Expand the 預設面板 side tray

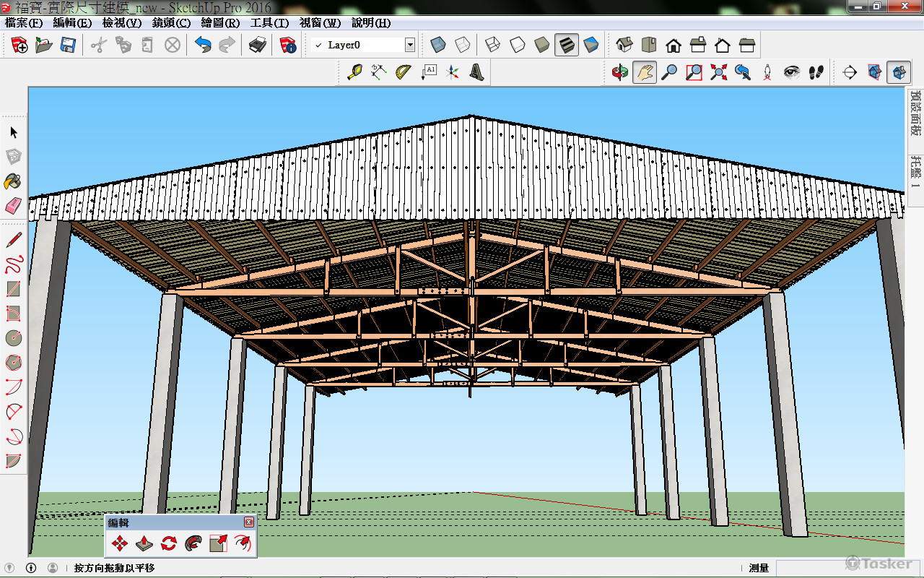(x=915, y=112)
